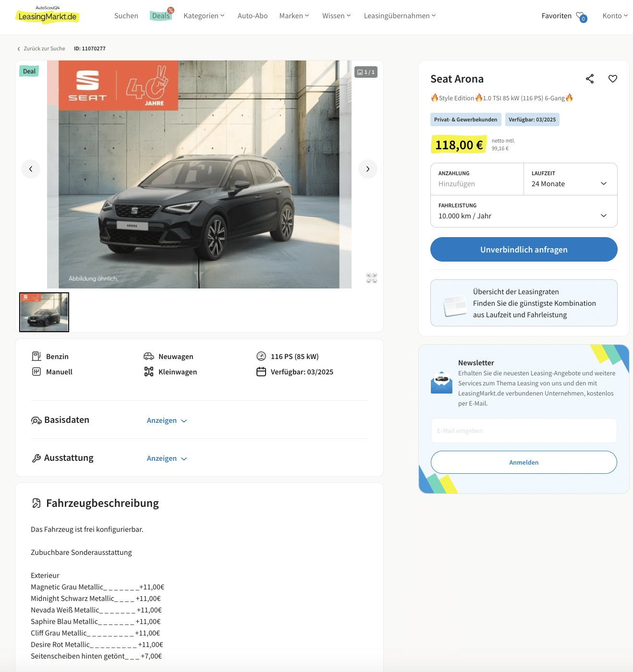Screen dimensions: 633x672
Task: Expand Ausstattung via Anzeigen
Action: (x=167, y=458)
